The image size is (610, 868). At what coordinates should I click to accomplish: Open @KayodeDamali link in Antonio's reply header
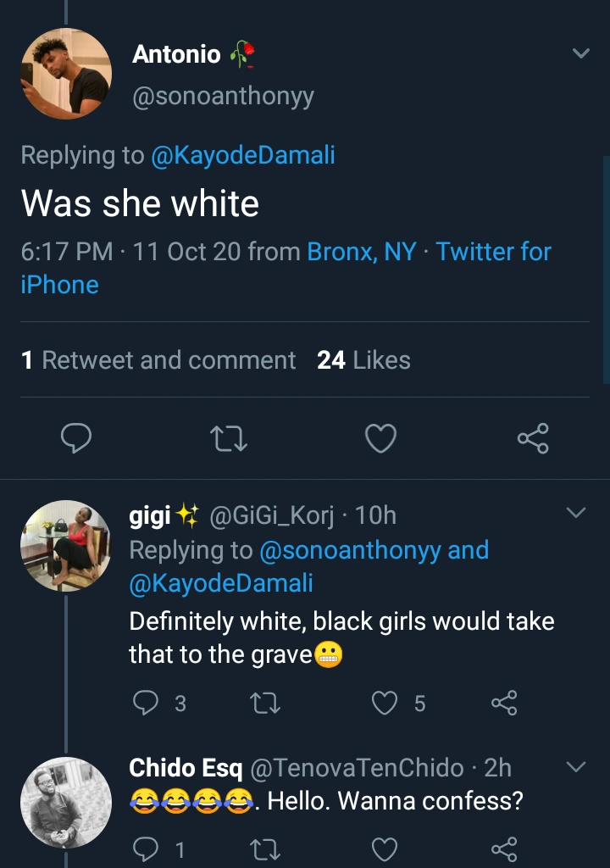point(242,155)
